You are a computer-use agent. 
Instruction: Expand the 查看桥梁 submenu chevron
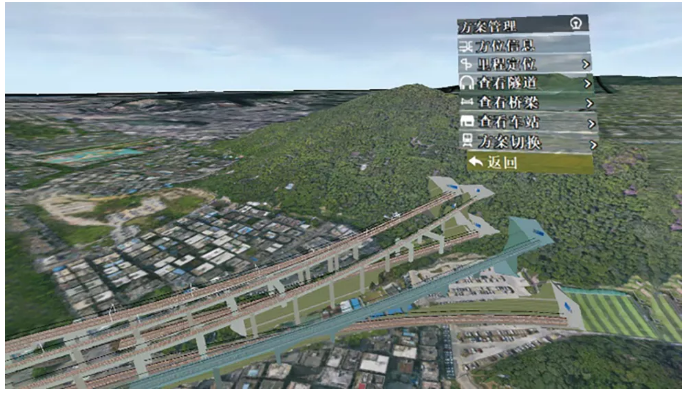tap(590, 103)
